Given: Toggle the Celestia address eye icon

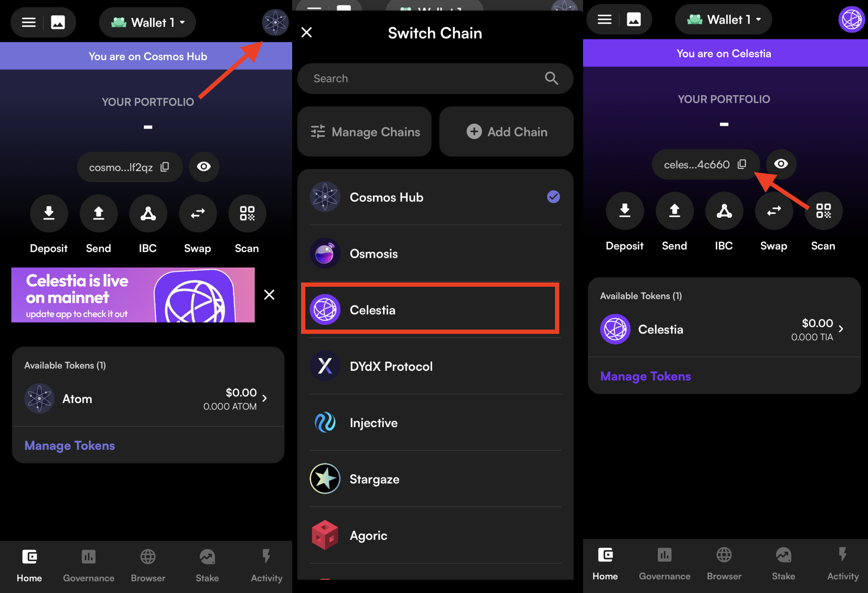Looking at the screenshot, I should click(x=780, y=164).
